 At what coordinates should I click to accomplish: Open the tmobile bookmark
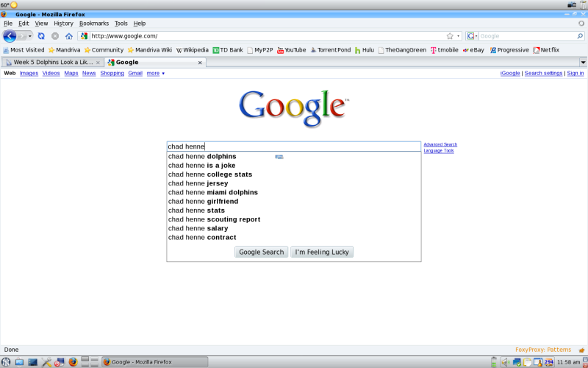tap(445, 50)
